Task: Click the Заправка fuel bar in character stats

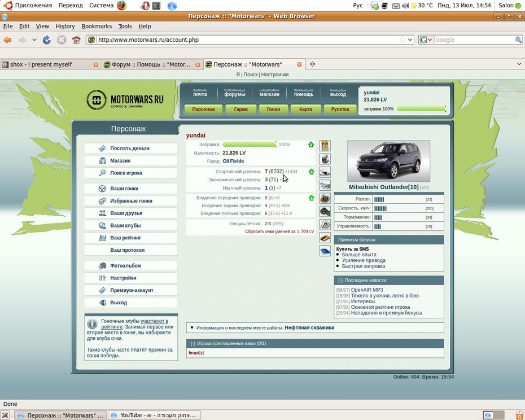Action: 250,145
